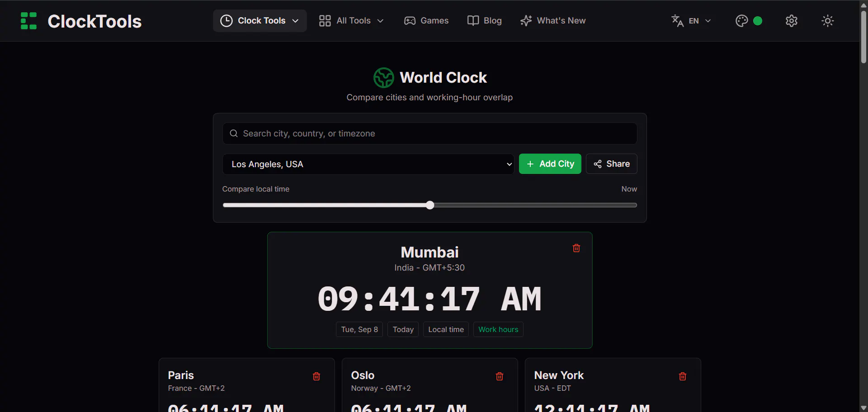This screenshot has height=412, width=868.
Task: Click the Paris city name
Action: [181, 375]
